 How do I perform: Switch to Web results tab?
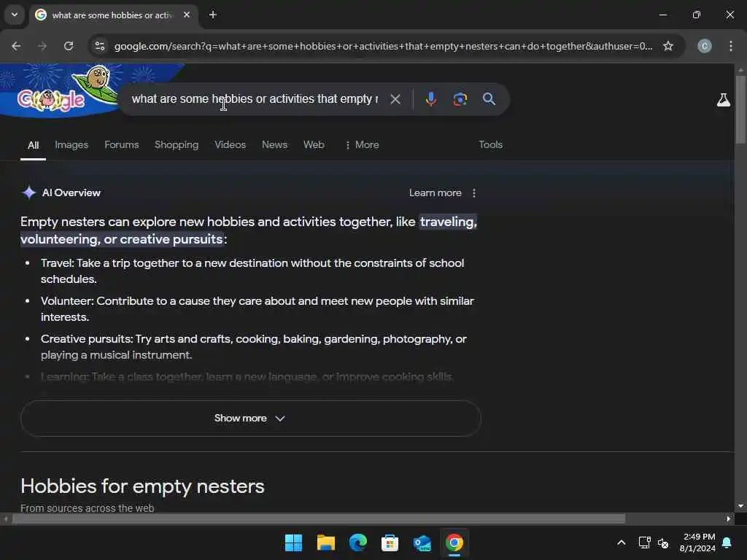pyautogui.click(x=314, y=145)
